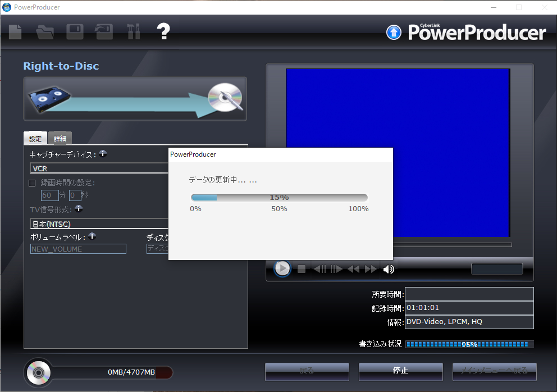557x392 pixels.
Task: Click the 情報 field DVD-Video, LPCM, HQ
Action: click(469, 322)
